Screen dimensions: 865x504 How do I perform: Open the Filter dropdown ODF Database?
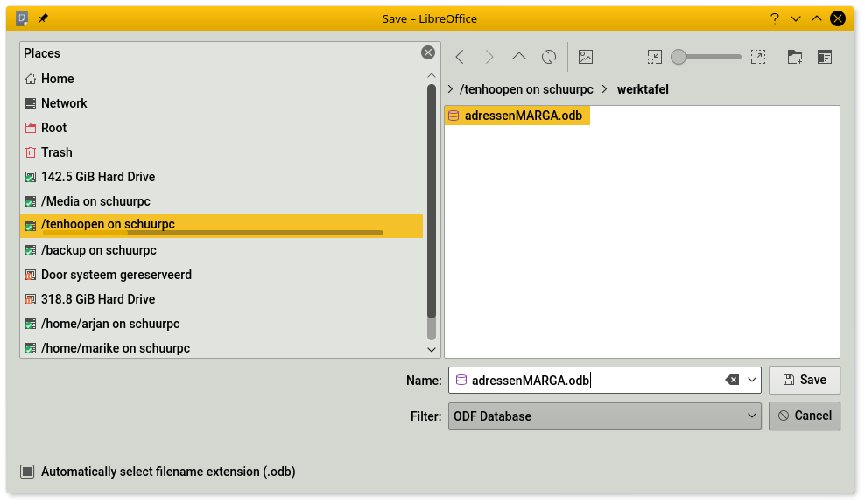coord(604,416)
